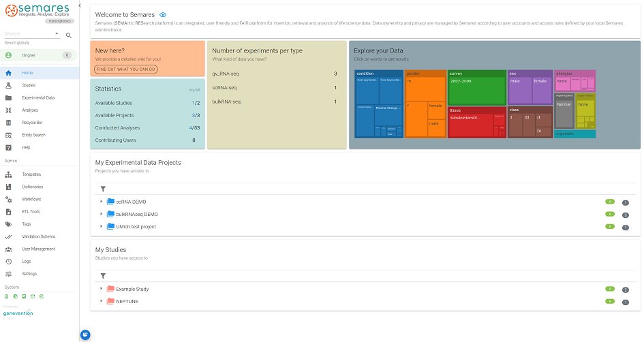Open the Example Study link
Image resolution: width=644 pixels, height=342 pixels.
click(132, 289)
